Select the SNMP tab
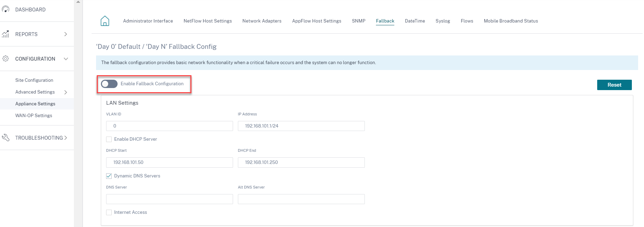 359,21
